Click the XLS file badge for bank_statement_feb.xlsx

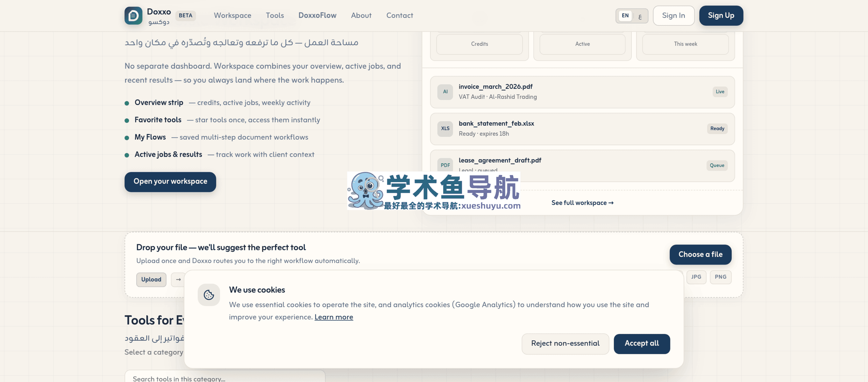point(445,129)
